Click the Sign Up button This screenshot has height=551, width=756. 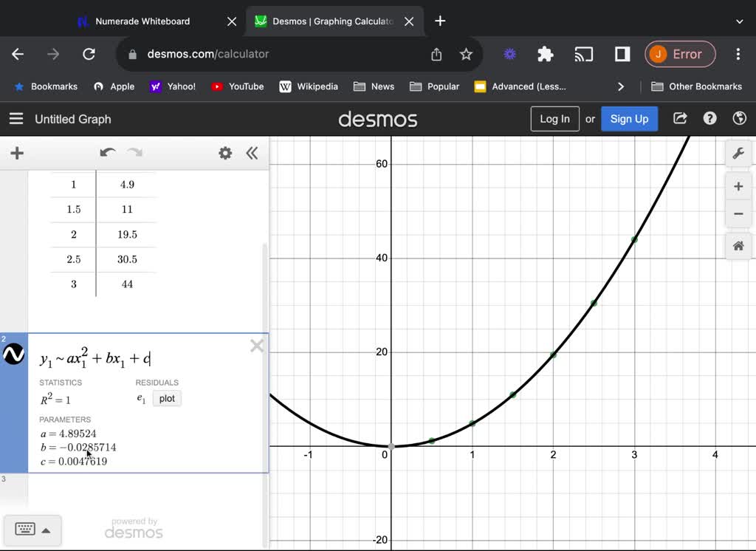pyautogui.click(x=629, y=118)
